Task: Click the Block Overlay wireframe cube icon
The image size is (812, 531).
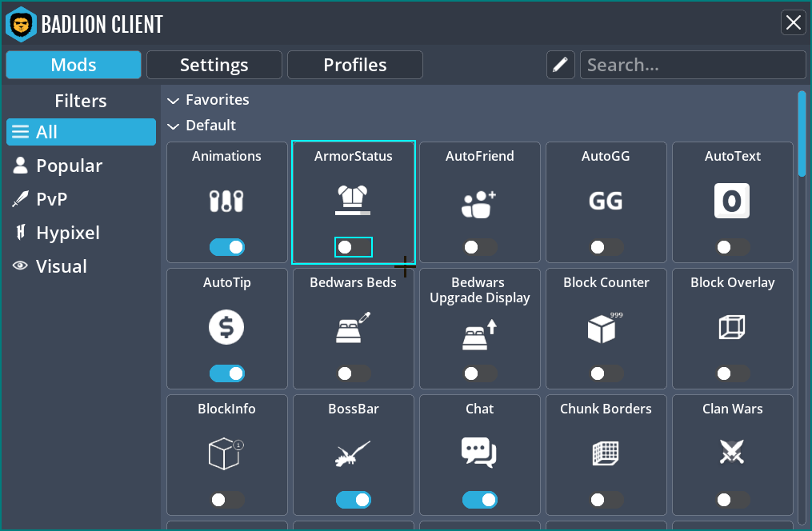Action: click(732, 327)
